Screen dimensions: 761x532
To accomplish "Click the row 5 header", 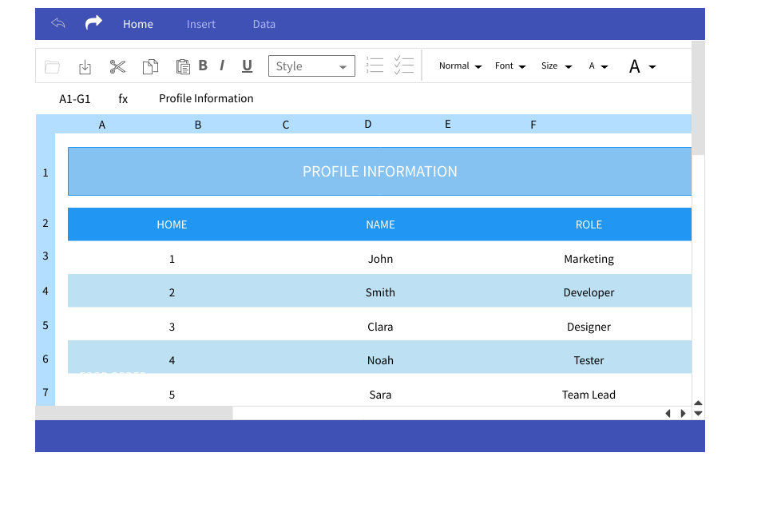I will click(45, 325).
